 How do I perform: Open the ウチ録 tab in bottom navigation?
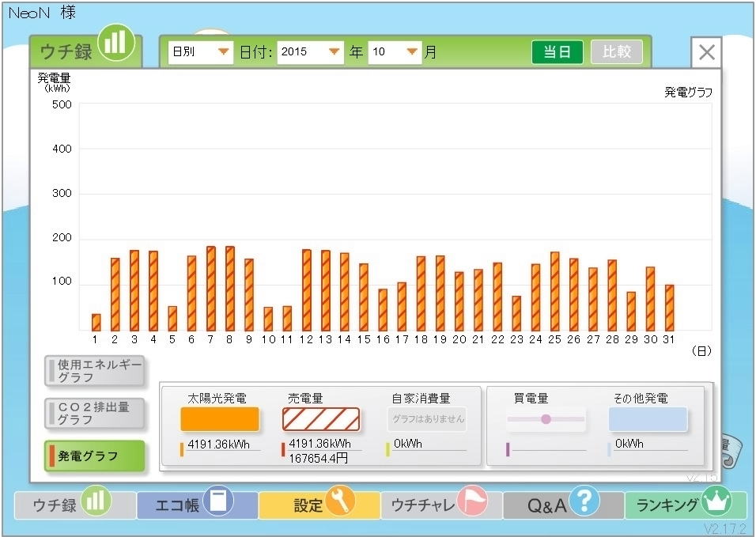click(x=75, y=505)
